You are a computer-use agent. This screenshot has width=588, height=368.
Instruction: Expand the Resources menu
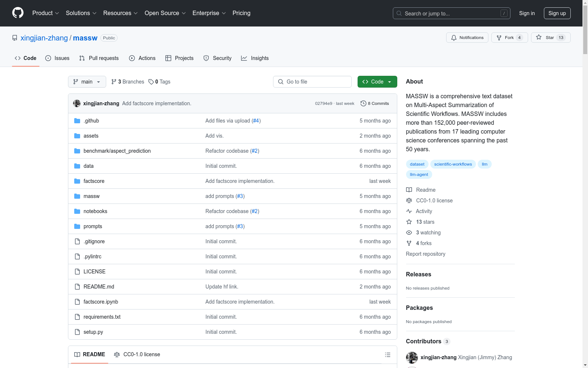click(121, 13)
